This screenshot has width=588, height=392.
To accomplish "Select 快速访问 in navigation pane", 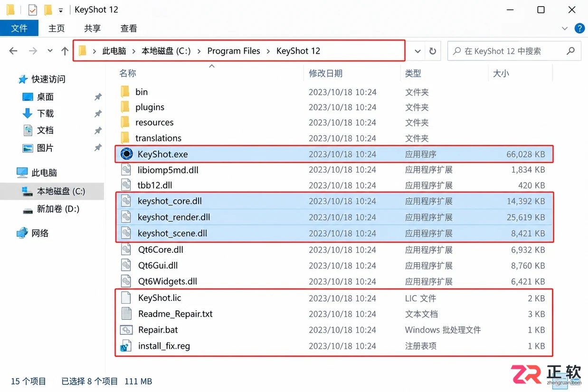I will [48, 79].
